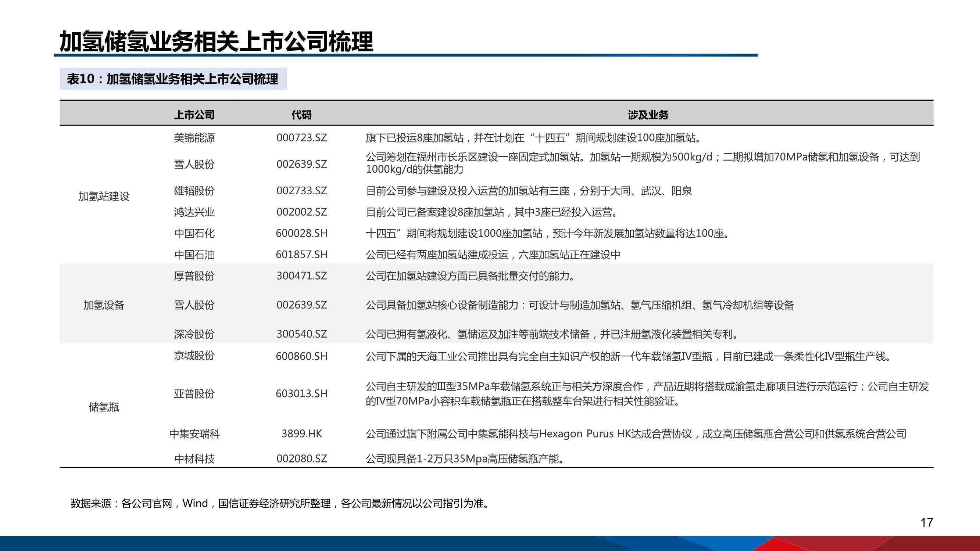Click the category label 加氢站建设
The width and height of the screenshot is (980, 551).
[104, 196]
